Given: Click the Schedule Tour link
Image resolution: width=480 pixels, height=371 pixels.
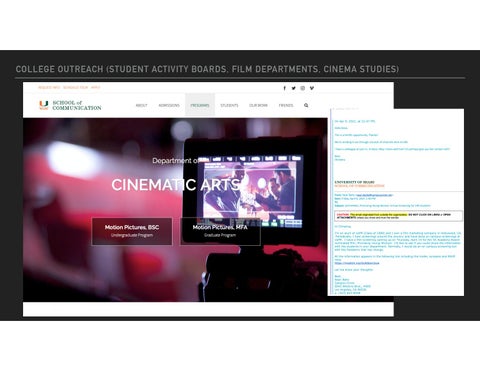Looking at the screenshot, I should pos(75,87).
